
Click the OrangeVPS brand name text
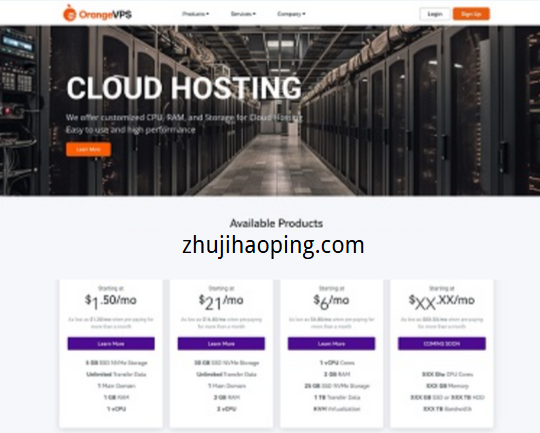click(x=105, y=14)
